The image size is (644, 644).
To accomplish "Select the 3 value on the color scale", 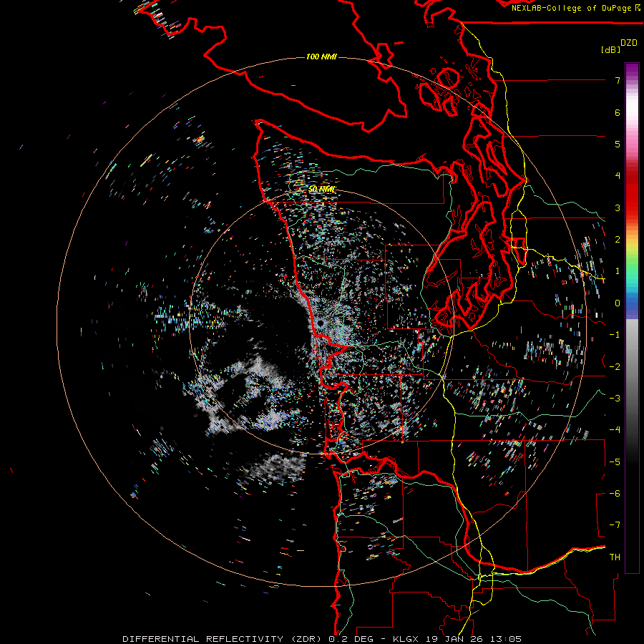I will pyautogui.click(x=618, y=208).
